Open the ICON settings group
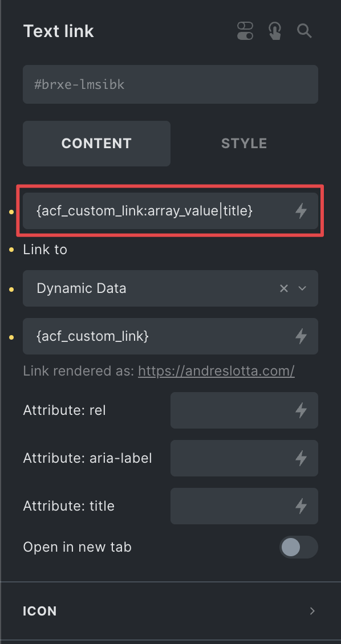The height and width of the screenshot is (644, 341). 170,611
